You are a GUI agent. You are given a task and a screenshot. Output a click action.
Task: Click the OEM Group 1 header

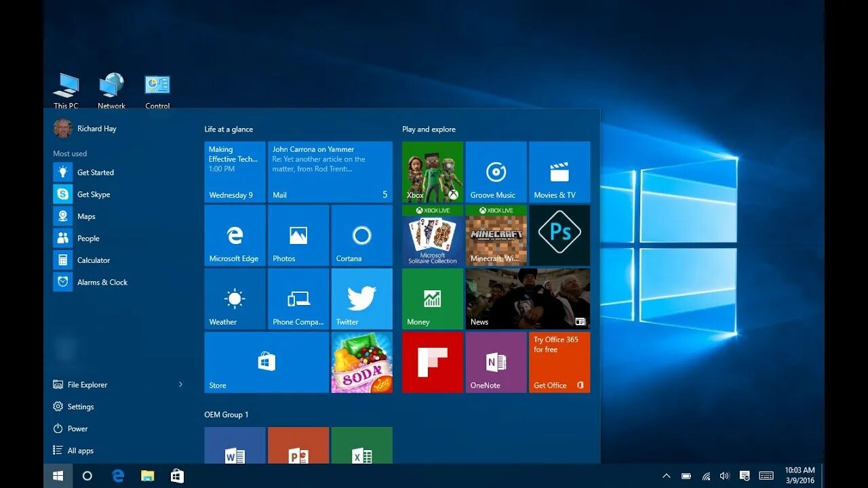coord(226,415)
